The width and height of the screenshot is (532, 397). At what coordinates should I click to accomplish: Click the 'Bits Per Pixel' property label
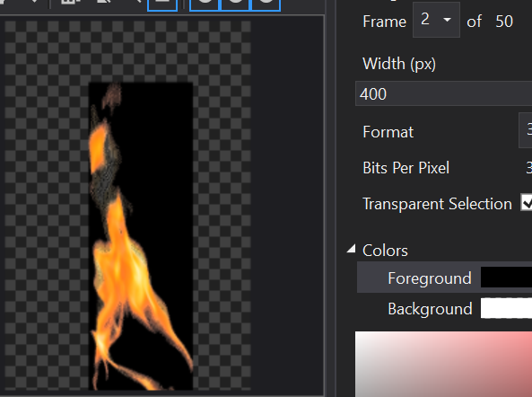tap(406, 168)
